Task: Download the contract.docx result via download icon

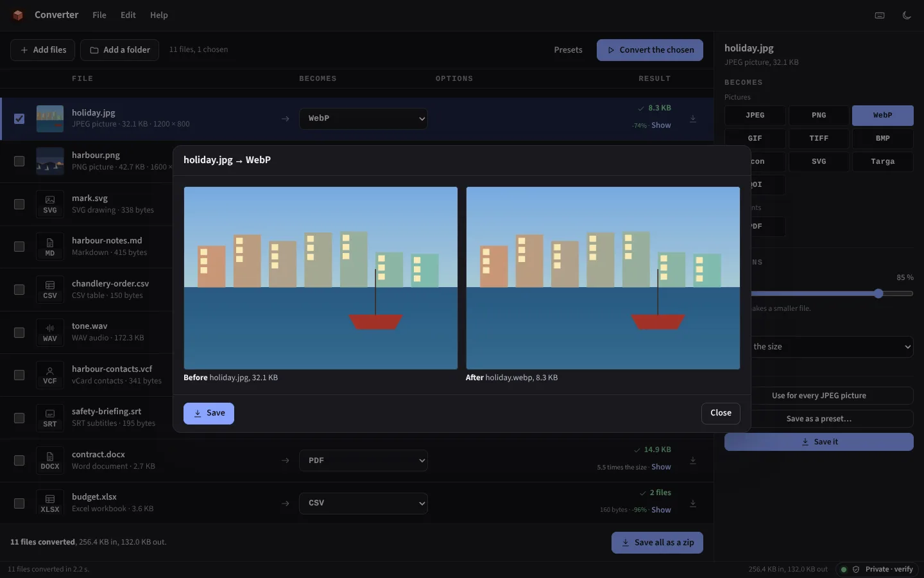Action: [x=693, y=460]
